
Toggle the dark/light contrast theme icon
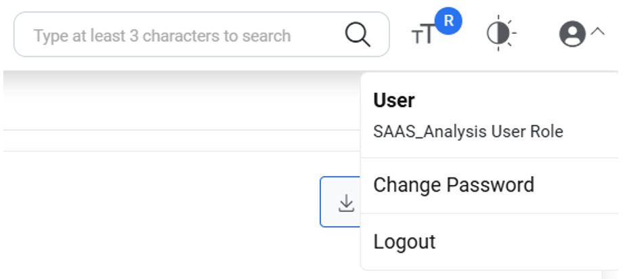pyautogui.click(x=500, y=34)
